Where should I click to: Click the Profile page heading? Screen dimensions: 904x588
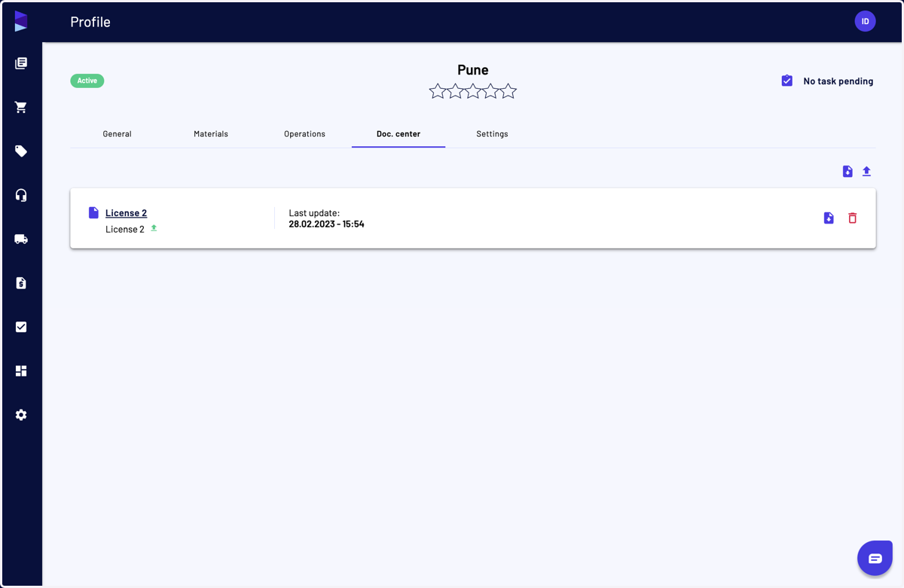coord(90,22)
